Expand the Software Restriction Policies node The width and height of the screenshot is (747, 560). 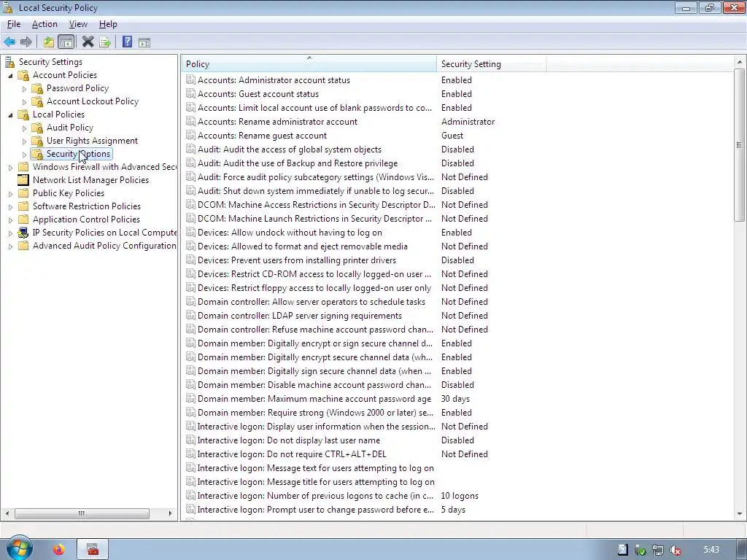click(10, 206)
